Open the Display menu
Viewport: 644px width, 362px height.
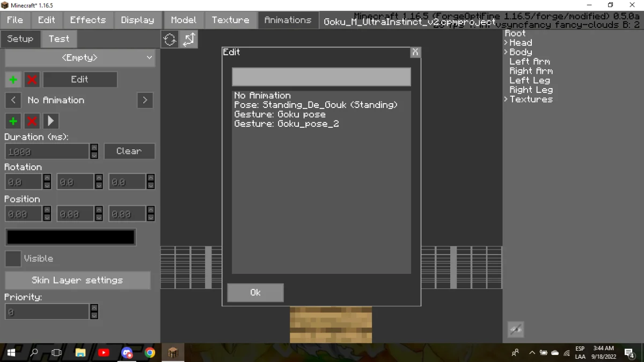137,20
